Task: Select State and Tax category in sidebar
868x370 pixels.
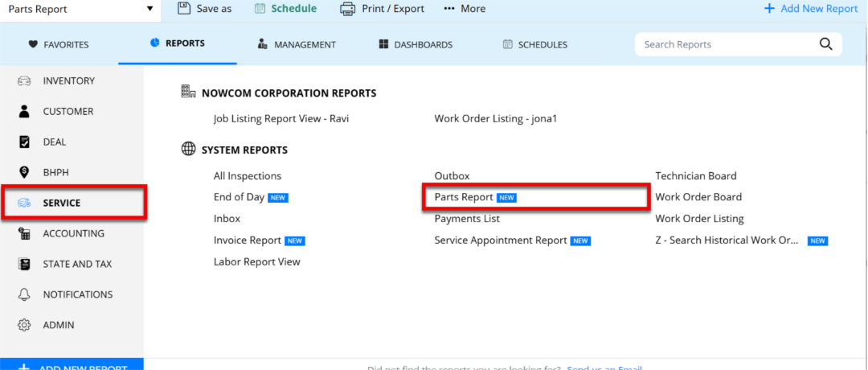Action: click(x=72, y=264)
